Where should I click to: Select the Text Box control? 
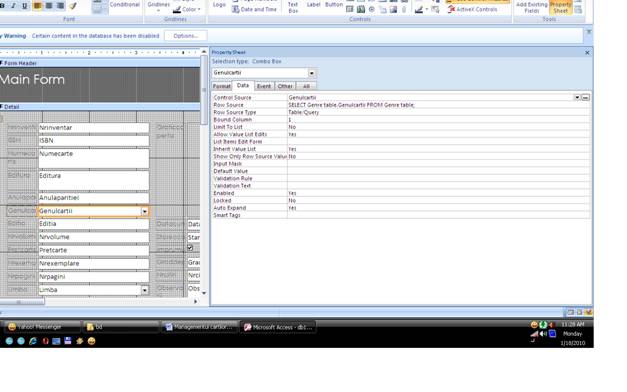pyautogui.click(x=293, y=7)
